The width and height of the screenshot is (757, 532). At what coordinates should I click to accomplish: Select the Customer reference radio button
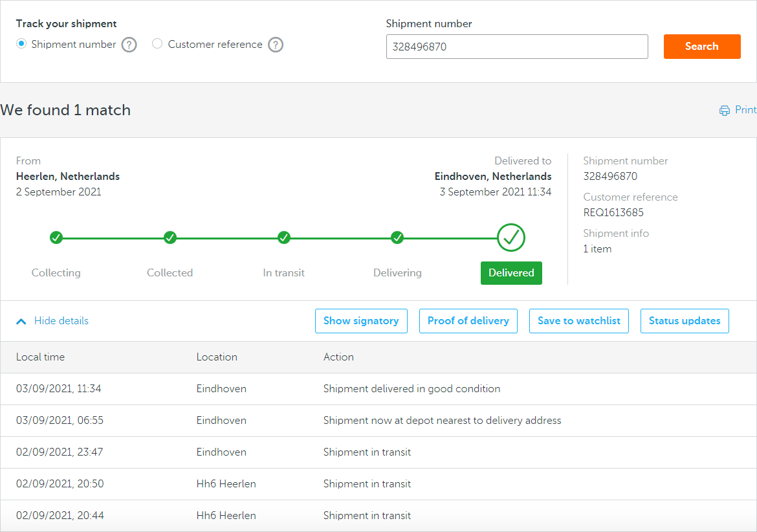[x=157, y=44]
